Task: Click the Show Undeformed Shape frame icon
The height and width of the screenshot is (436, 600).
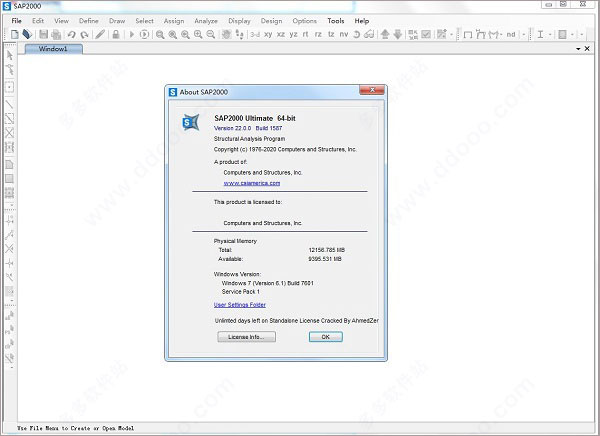Action: (468, 35)
